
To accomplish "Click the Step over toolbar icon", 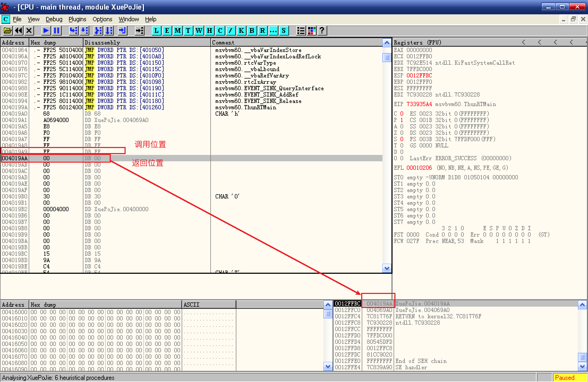I will point(84,31).
